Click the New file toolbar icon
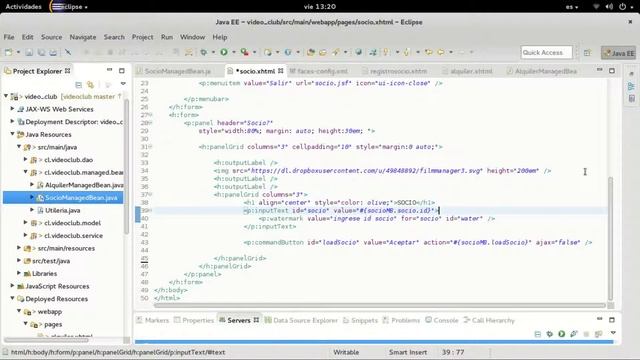The width and height of the screenshot is (640, 360). pyautogui.click(x=9, y=52)
